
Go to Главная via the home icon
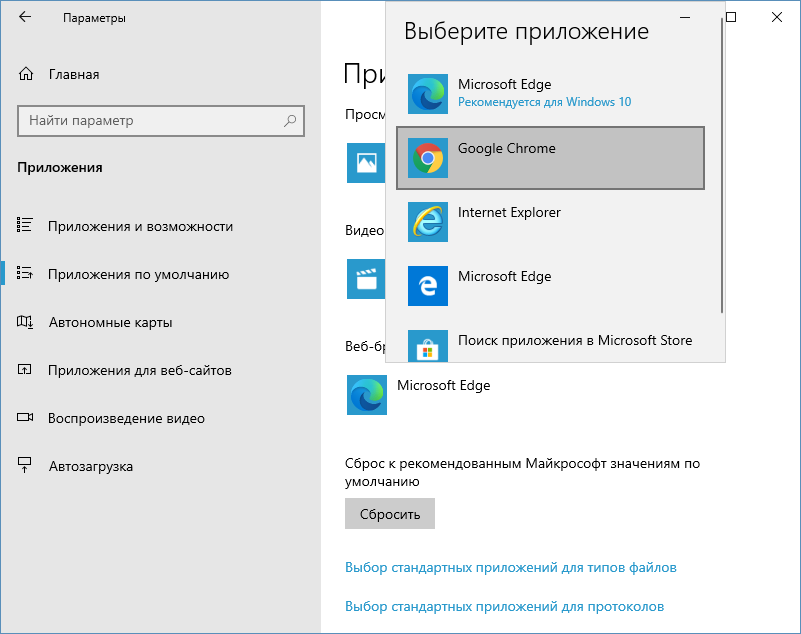click(26, 75)
